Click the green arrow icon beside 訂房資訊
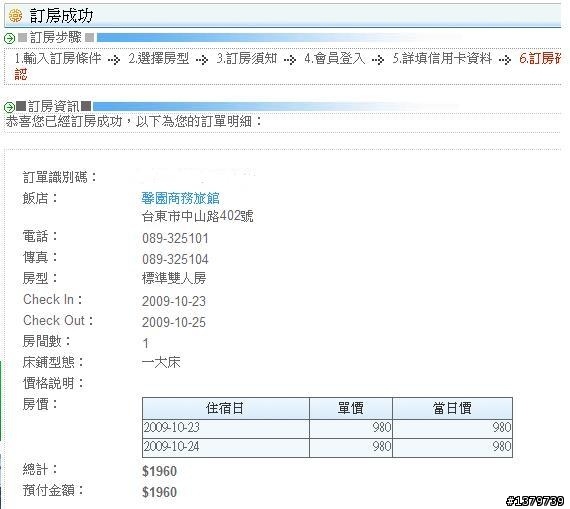This screenshot has width=570, height=509. coord(9,107)
